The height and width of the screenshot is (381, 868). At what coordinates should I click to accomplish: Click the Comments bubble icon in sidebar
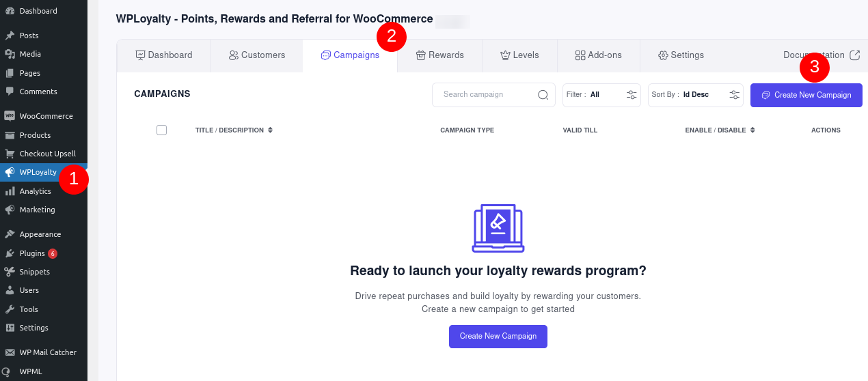pyautogui.click(x=10, y=91)
